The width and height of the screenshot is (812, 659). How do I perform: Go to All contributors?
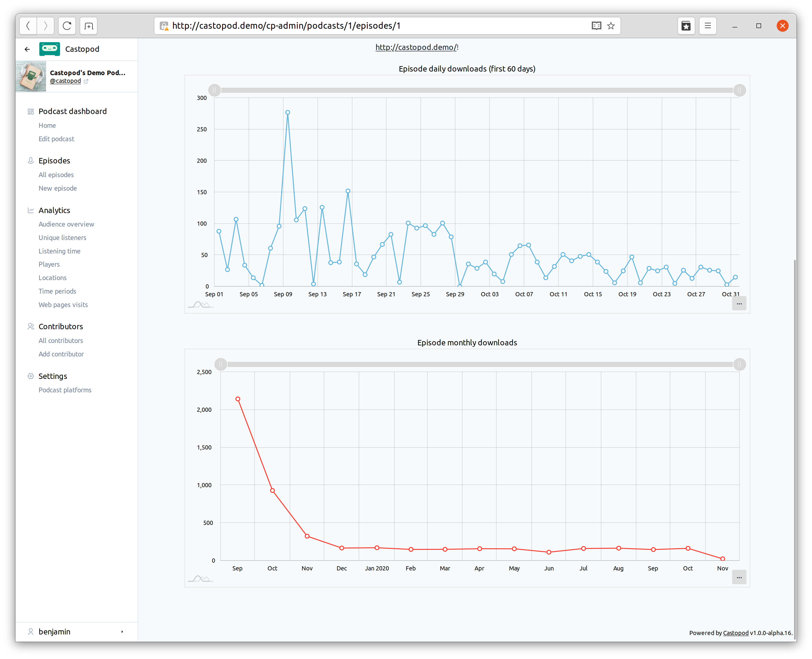61,341
